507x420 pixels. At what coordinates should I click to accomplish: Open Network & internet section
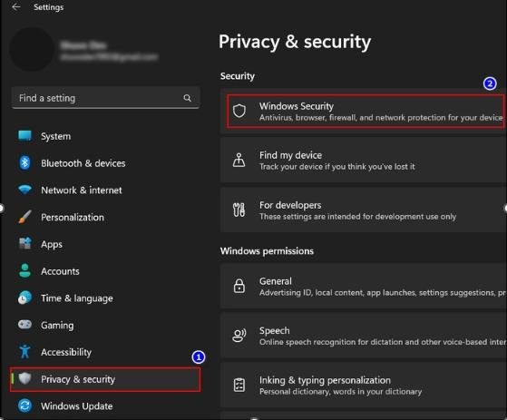pos(106,190)
